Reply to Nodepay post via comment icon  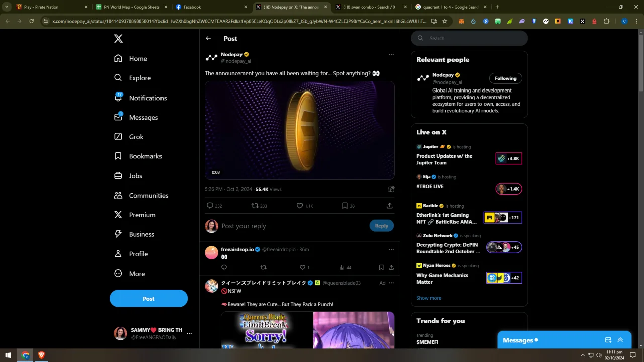point(210,206)
